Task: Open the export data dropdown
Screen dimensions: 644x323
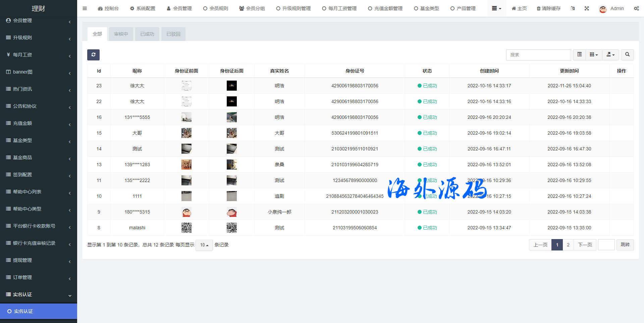Action: 610,55
